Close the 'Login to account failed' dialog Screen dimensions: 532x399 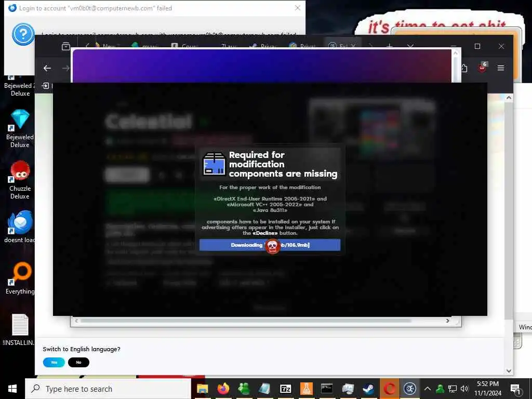(298, 8)
